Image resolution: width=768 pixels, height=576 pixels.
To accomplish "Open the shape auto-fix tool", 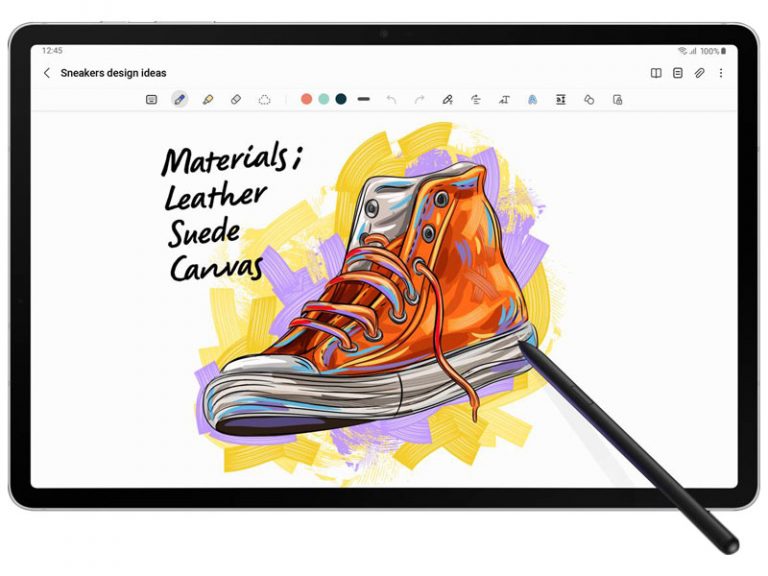I will [589, 99].
